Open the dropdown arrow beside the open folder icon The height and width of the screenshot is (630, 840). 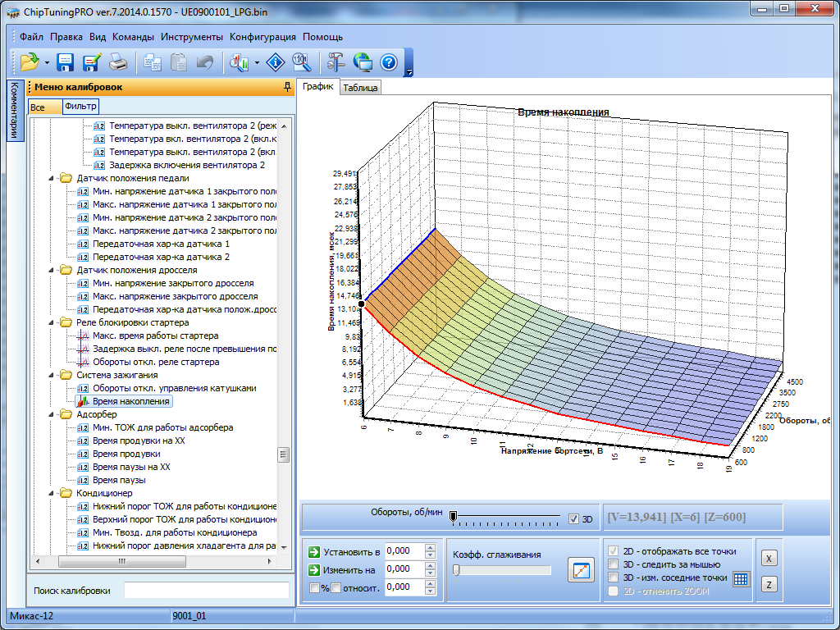point(48,62)
